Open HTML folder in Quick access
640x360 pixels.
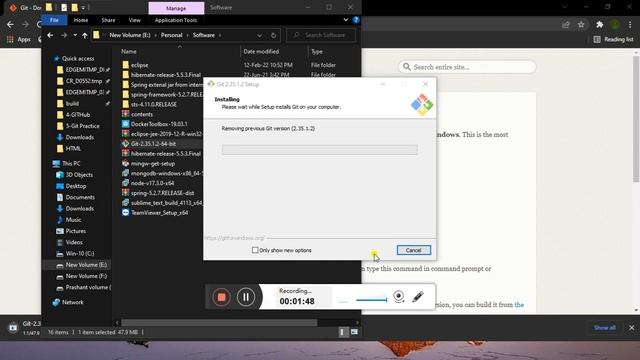73,149
